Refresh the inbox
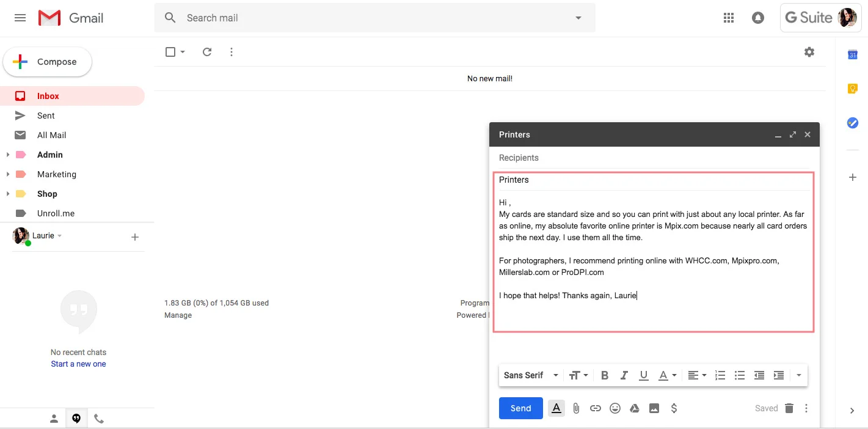The image size is (868, 429). pos(207,52)
